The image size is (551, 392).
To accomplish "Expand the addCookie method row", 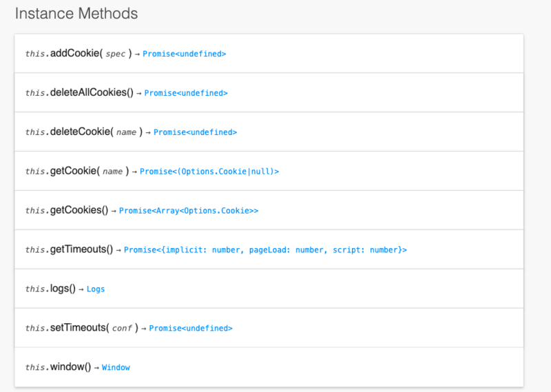I will tap(76, 53).
